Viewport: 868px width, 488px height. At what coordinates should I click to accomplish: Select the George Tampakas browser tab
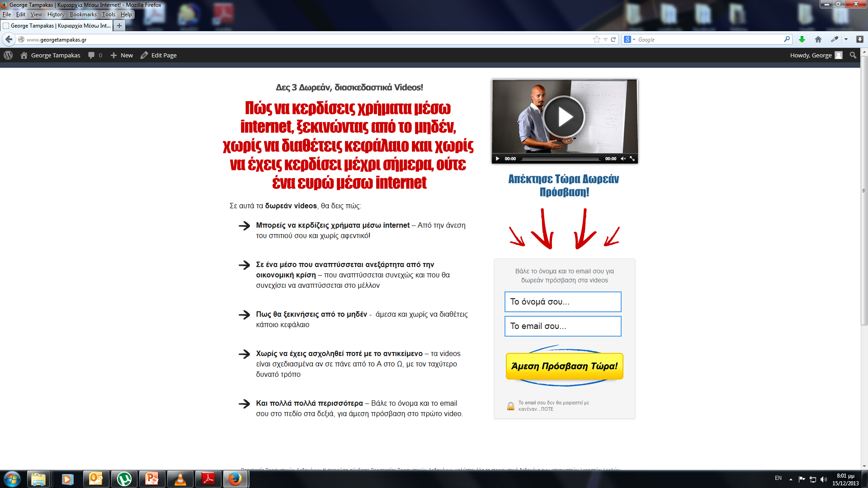(57, 26)
